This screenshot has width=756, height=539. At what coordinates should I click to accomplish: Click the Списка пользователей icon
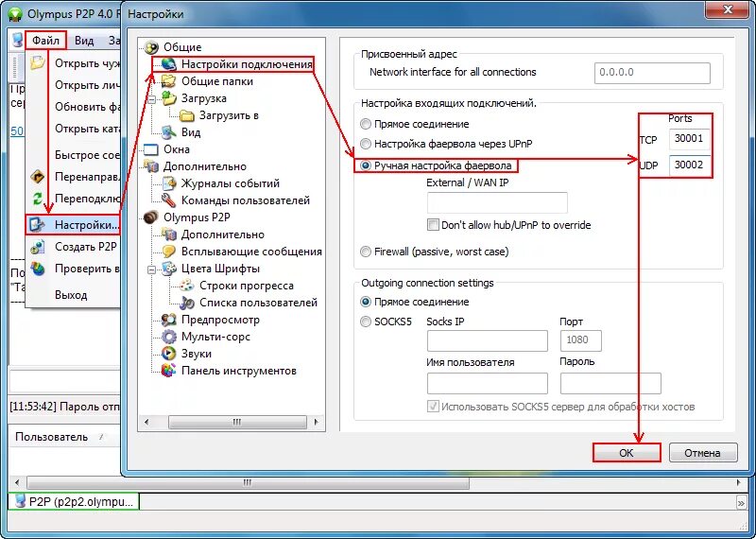click(x=186, y=303)
